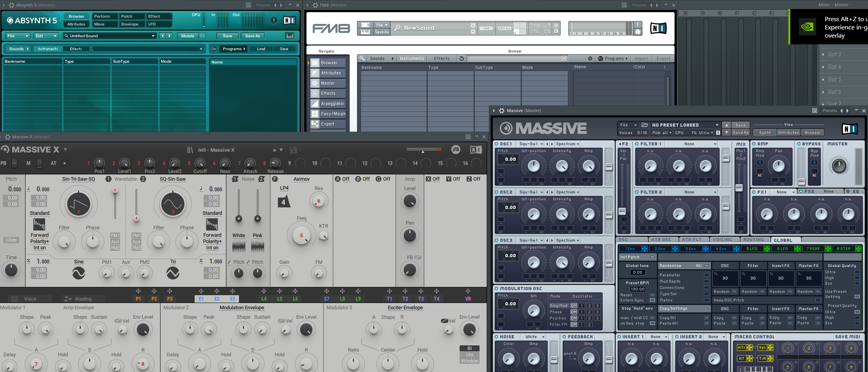Viewport: 868px width, 372px height.
Task: Click Save As in Absynth 5
Action: 252,36
